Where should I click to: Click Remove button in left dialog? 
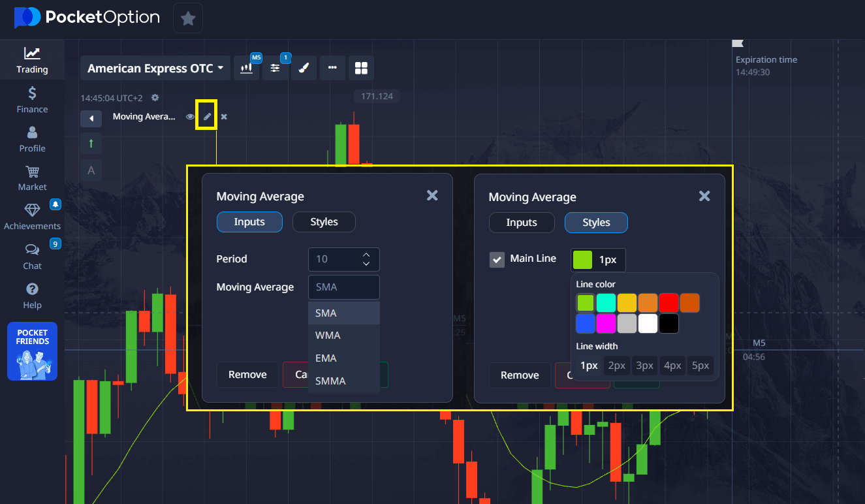247,375
